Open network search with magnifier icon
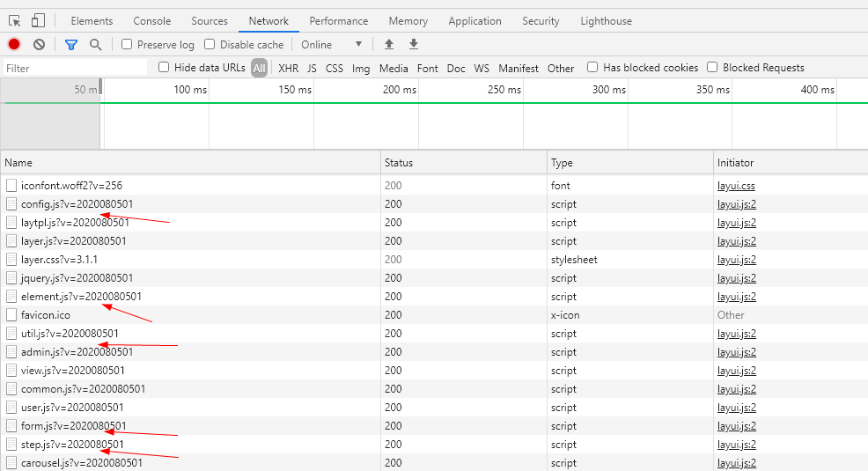The width and height of the screenshot is (868, 471). point(95,44)
